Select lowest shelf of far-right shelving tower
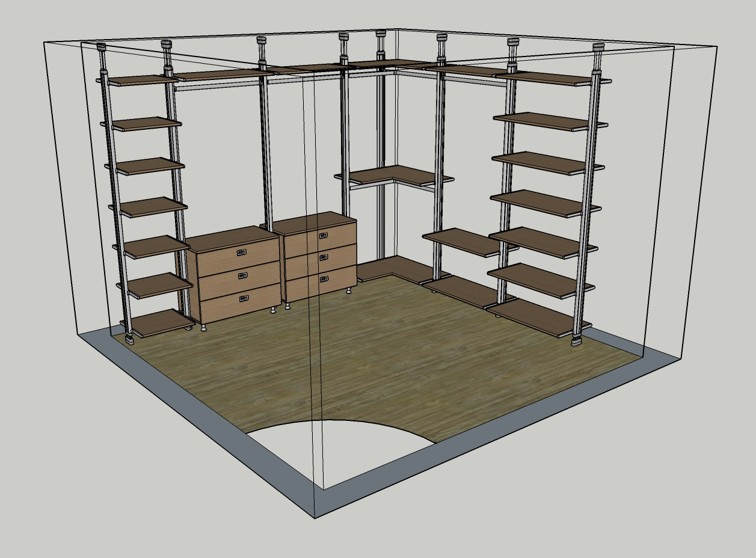The width and height of the screenshot is (756, 558). pyautogui.click(x=535, y=316)
